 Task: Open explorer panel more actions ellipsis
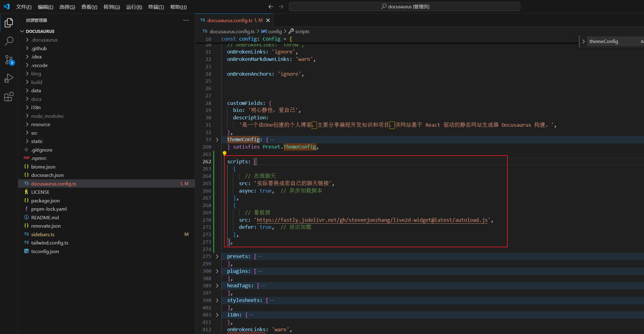pyautogui.click(x=186, y=20)
